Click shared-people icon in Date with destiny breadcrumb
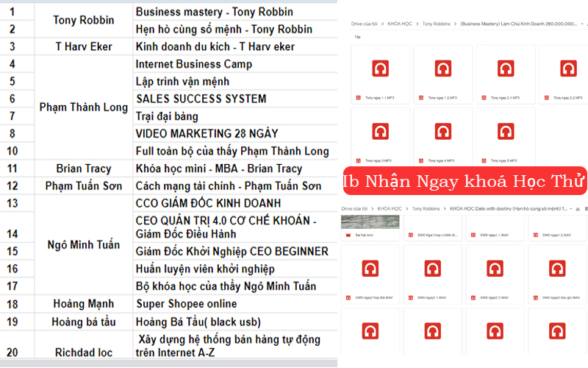This screenshot has height=368, width=588. [578, 209]
